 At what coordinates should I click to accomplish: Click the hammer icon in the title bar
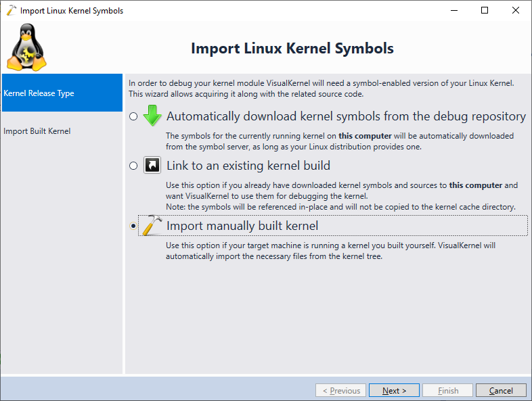[x=12, y=10]
